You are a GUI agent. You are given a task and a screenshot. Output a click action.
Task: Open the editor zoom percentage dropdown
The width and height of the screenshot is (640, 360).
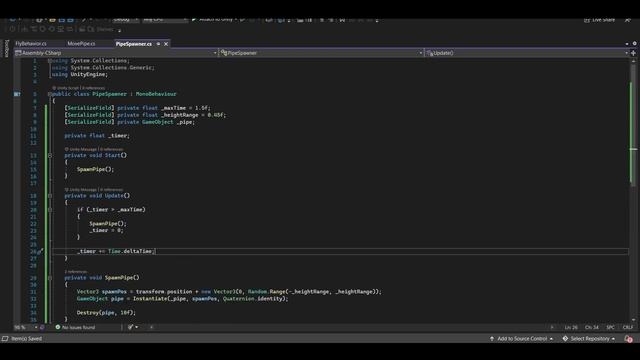(26, 327)
